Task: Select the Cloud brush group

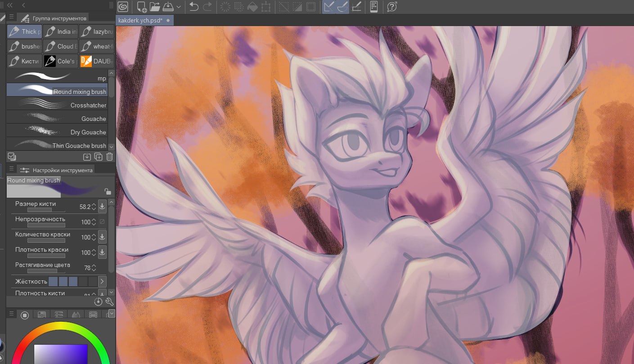Action: [x=60, y=46]
